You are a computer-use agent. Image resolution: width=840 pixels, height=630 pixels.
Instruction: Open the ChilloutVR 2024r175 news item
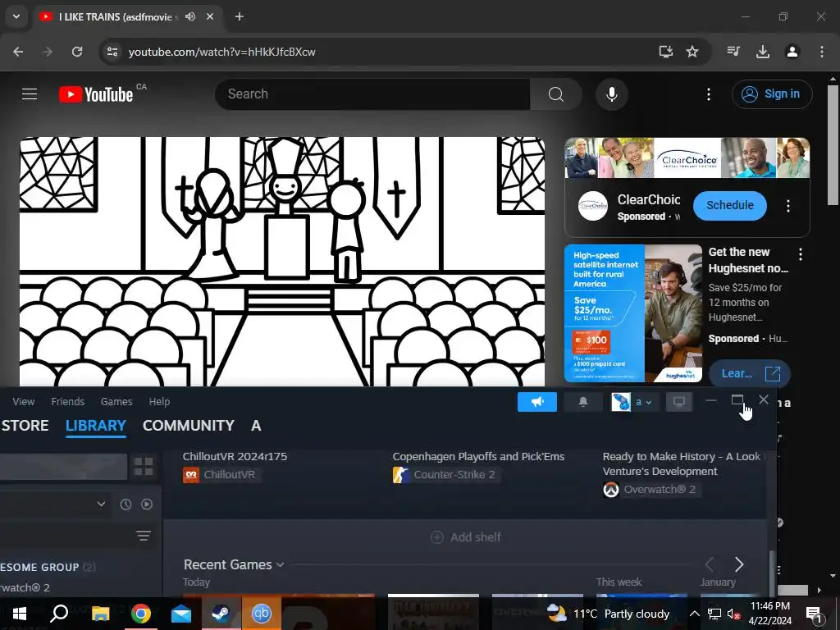pyautogui.click(x=235, y=456)
